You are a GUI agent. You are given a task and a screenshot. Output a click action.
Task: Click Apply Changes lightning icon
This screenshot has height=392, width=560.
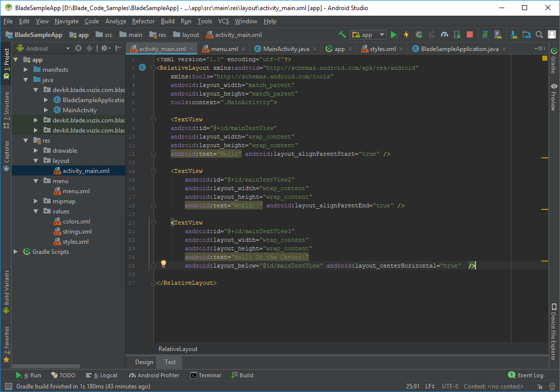point(406,34)
